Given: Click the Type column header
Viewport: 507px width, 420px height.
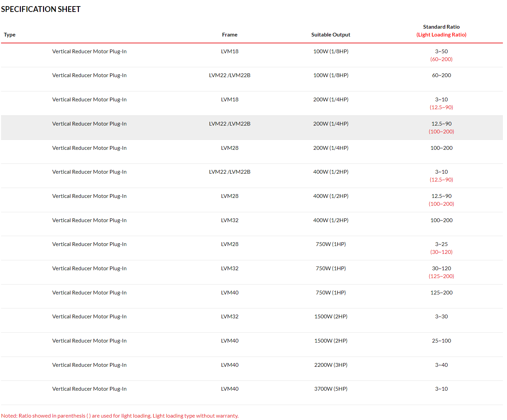Looking at the screenshot, I should 10,35.
